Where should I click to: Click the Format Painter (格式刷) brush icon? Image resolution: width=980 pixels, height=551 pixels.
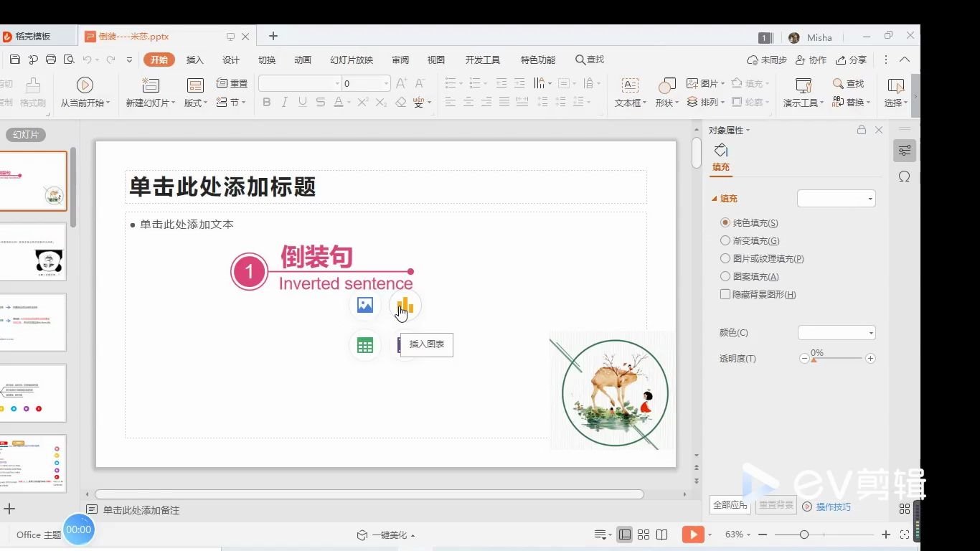(x=33, y=85)
